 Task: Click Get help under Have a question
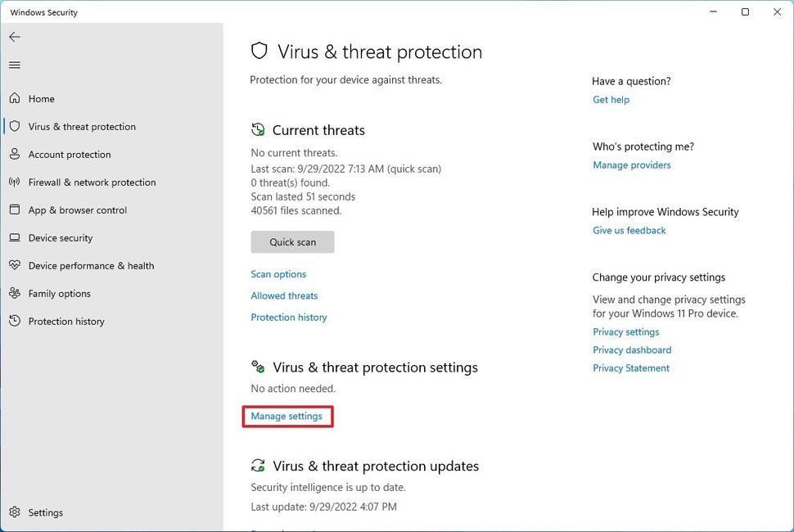[611, 99]
